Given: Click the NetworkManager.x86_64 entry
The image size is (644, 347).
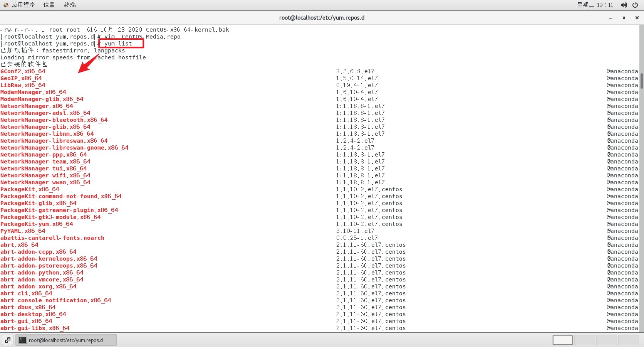Looking at the screenshot, I should pos(37,106).
